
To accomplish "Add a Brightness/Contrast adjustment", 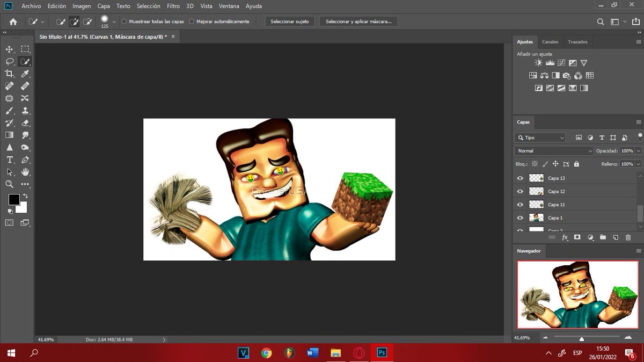I will click(538, 63).
